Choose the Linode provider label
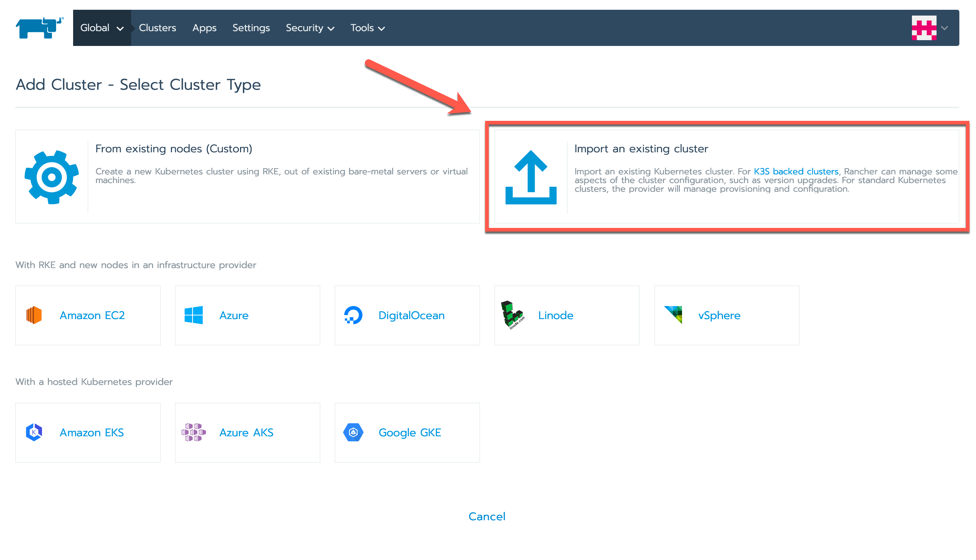 (x=556, y=315)
